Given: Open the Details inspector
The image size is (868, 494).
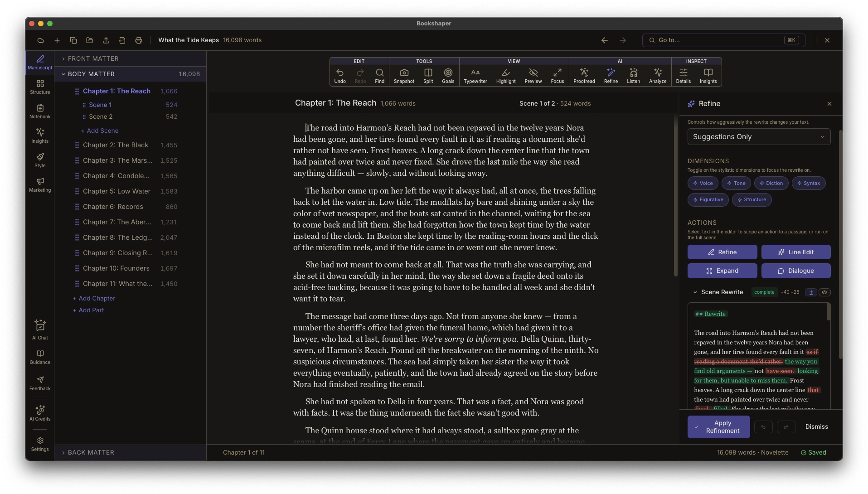Looking at the screenshot, I should (683, 76).
